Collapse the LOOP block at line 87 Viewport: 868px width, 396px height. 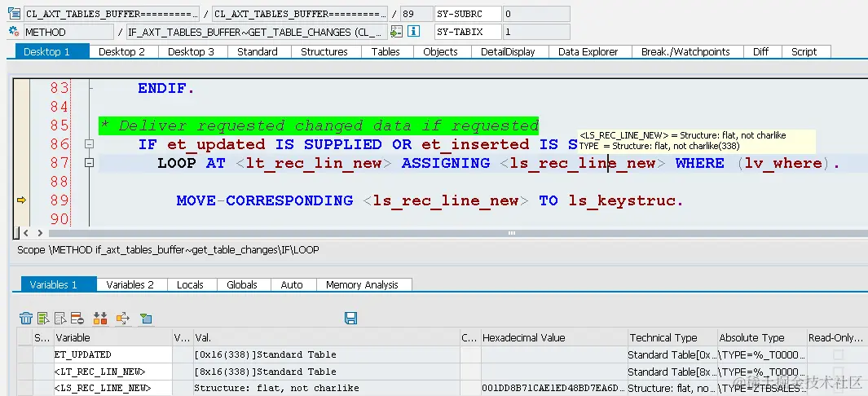(89, 163)
